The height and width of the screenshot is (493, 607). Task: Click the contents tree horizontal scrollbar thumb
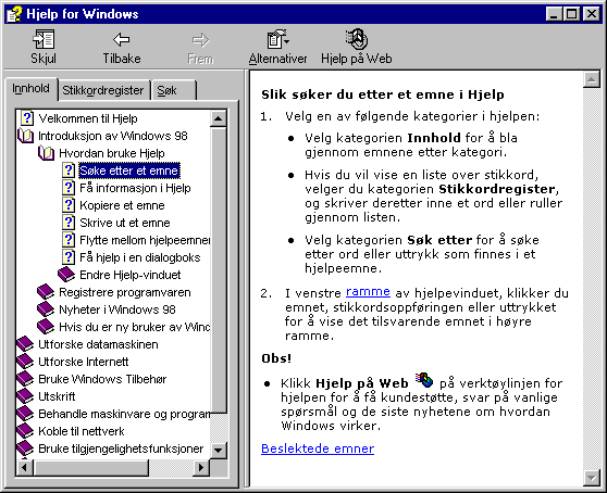coord(91,467)
